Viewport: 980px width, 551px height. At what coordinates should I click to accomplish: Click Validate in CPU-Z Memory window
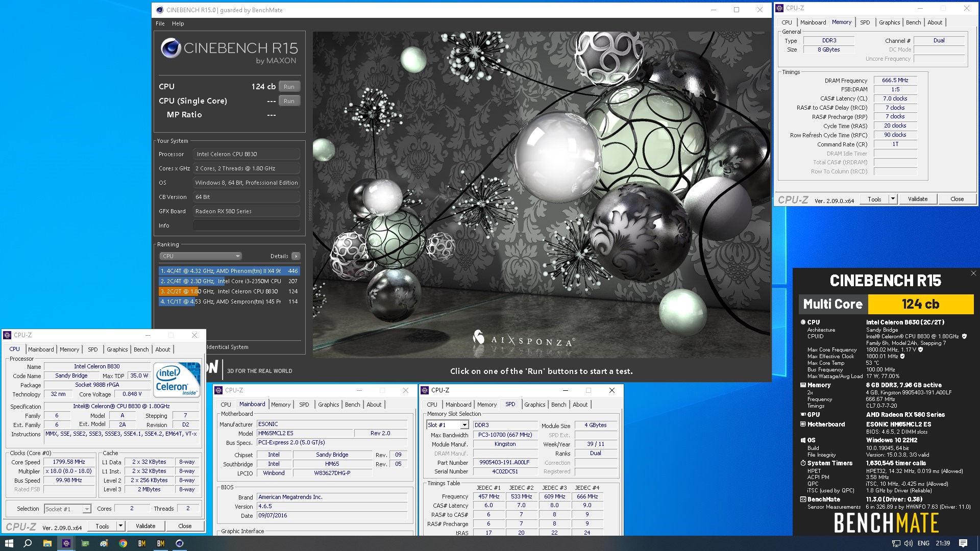pos(917,199)
